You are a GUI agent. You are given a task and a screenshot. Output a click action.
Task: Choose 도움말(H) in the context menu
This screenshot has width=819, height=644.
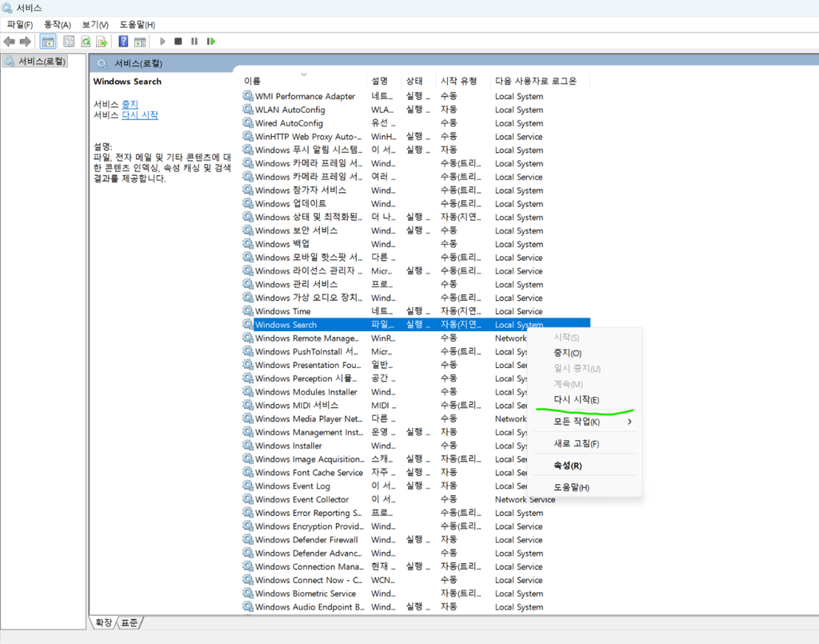(x=585, y=487)
